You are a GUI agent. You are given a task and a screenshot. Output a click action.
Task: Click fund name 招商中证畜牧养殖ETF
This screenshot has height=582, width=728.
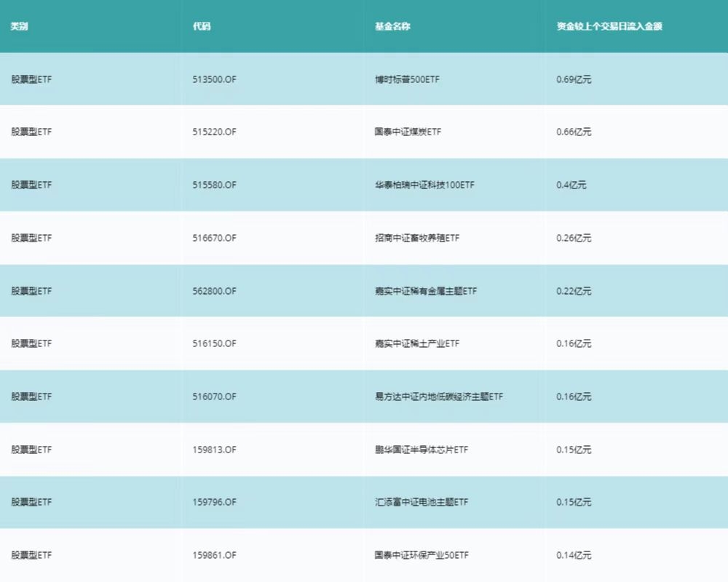pos(417,238)
